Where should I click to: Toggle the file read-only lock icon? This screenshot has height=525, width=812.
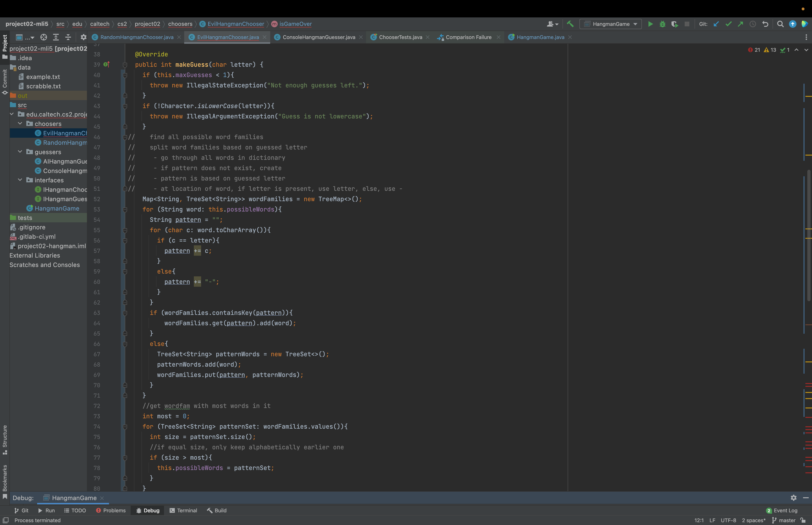tap(803, 520)
